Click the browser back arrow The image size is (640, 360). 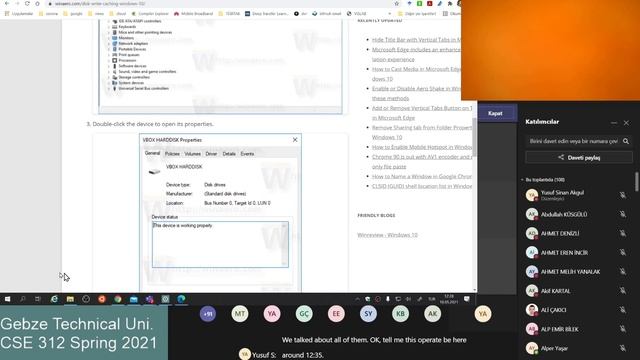click(x=7, y=4)
